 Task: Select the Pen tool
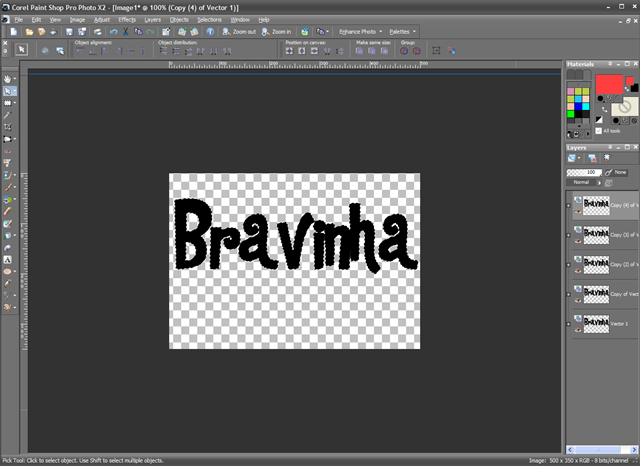tap(7, 283)
